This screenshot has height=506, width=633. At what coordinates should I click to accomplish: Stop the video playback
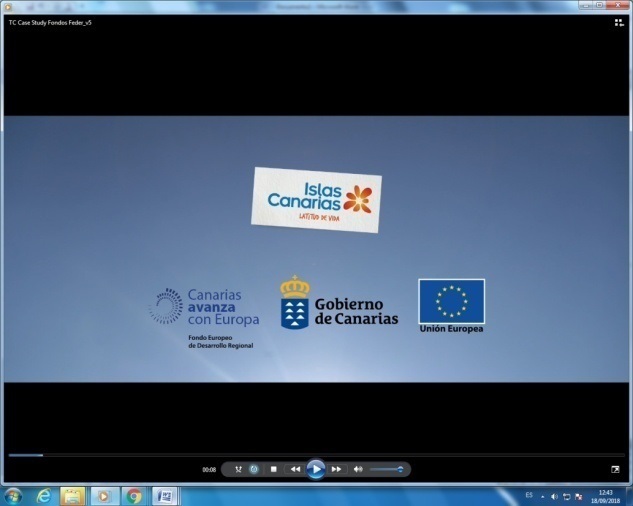coord(273,469)
